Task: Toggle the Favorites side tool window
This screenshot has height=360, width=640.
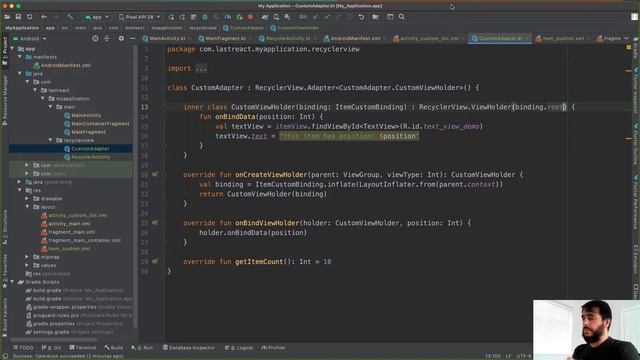Action: point(5,271)
